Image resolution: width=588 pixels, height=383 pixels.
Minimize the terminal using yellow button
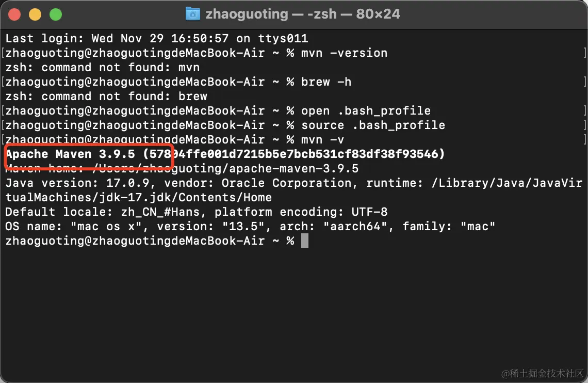coord(35,14)
